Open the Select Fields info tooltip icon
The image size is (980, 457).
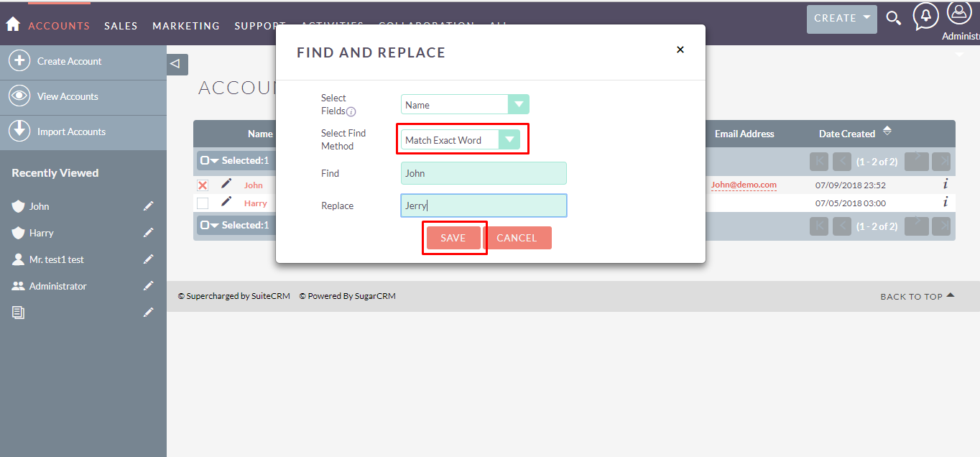pos(351,112)
